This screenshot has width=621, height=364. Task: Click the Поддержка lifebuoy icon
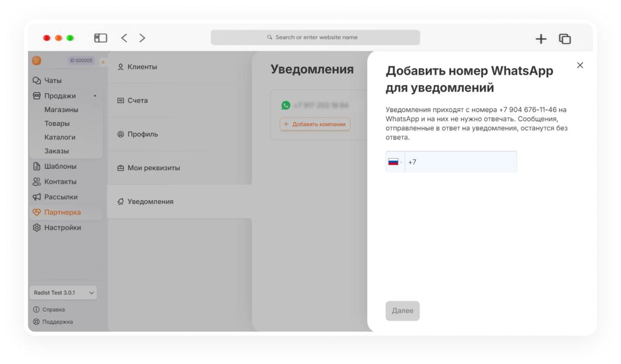[36, 322]
